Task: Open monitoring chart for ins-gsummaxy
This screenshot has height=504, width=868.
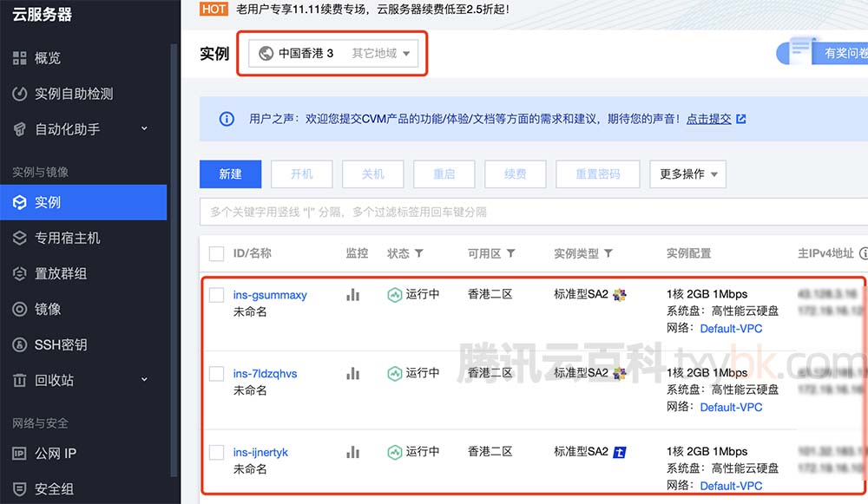Action: pyautogui.click(x=352, y=295)
